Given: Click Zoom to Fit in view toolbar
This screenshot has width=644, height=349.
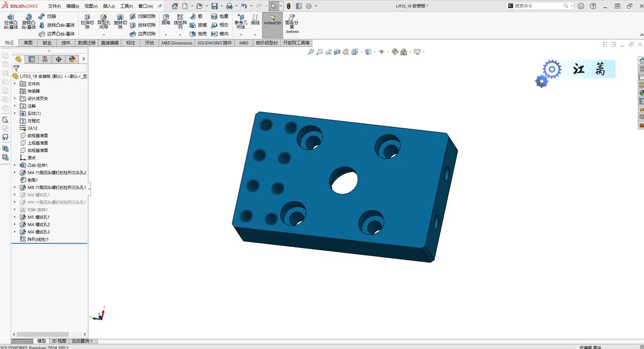Looking at the screenshot, I should (311, 52).
